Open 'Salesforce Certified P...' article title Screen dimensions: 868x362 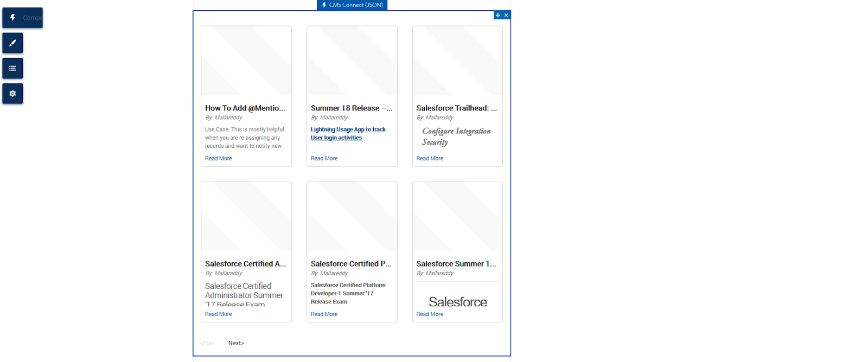click(x=352, y=263)
